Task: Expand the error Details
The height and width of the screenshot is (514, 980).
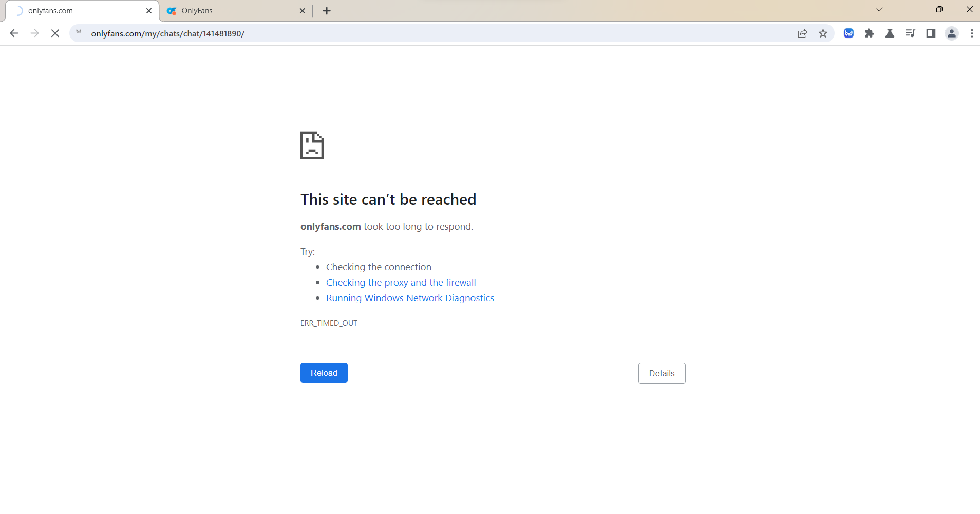Action: point(662,374)
